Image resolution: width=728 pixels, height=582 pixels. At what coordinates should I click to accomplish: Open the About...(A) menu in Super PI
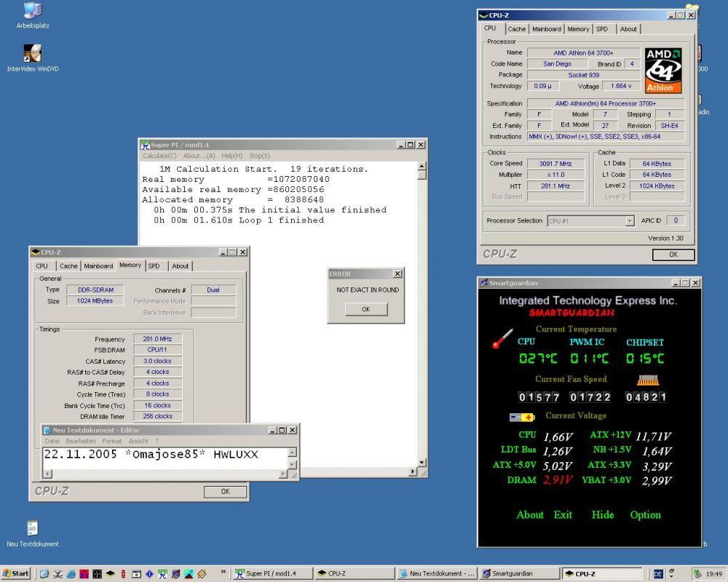[199, 156]
